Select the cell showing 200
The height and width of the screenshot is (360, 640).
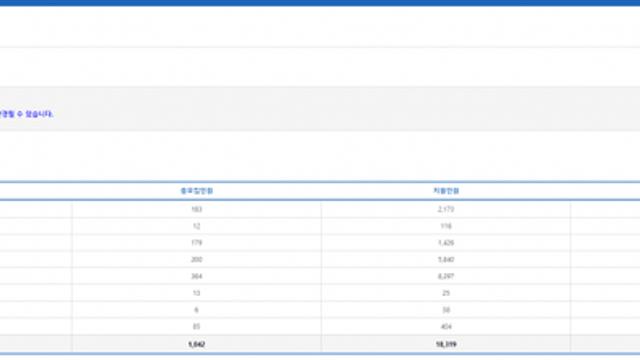pos(196,260)
